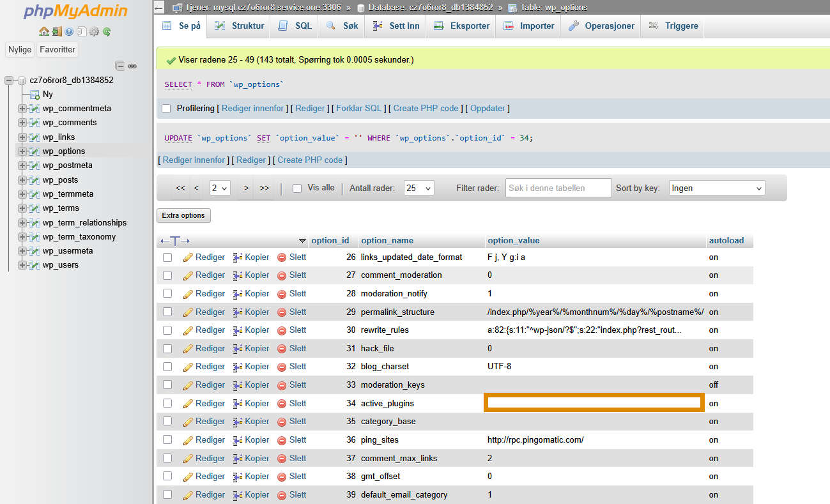Image resolution: width=830 pixels, height=504 pixels.
Task: Expand the wp_terms tree node
Action: tap(22, 208)
